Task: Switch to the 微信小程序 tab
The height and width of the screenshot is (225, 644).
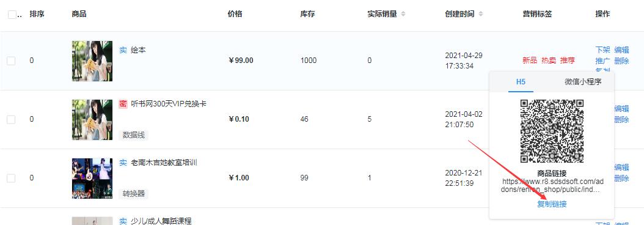Action: tap(583, 81)
